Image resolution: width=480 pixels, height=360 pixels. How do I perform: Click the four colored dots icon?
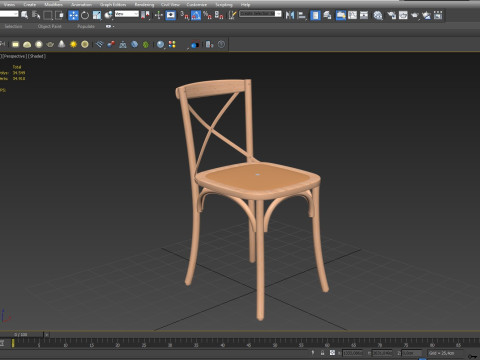pyautogui.click(x=172, y=44)
